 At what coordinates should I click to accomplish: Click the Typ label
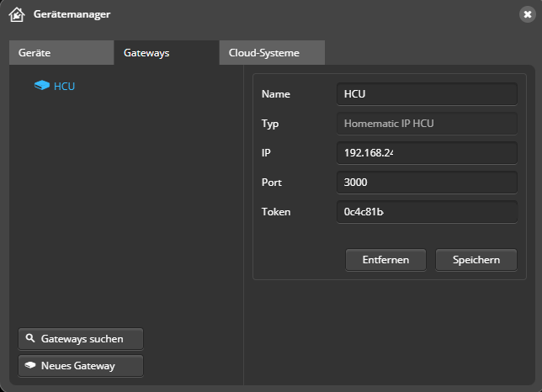click(270, 124)
